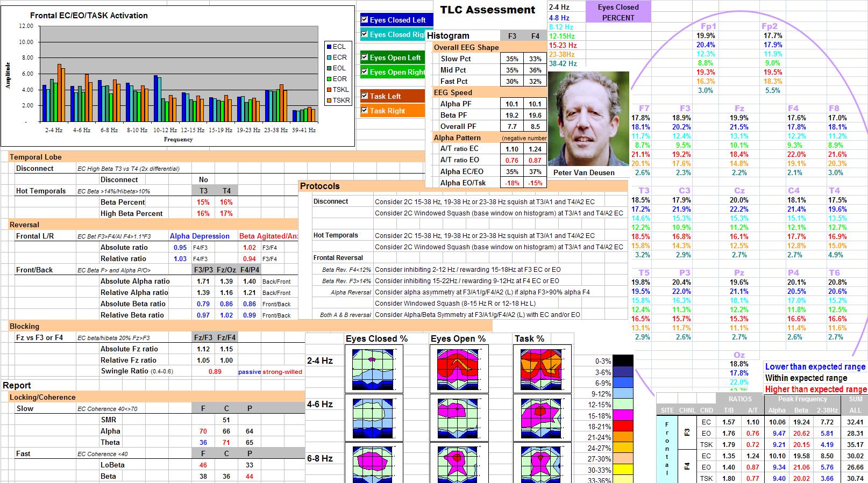
Task: Pick the EOL legend color swatch
Action: pyautogui.click(x=329, y=68)
